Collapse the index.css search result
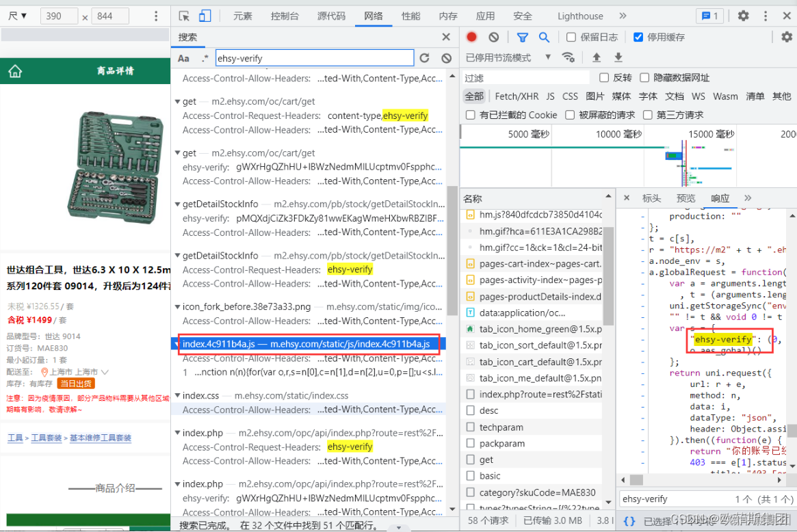This screenshot has width=797, height=532. 177,396
